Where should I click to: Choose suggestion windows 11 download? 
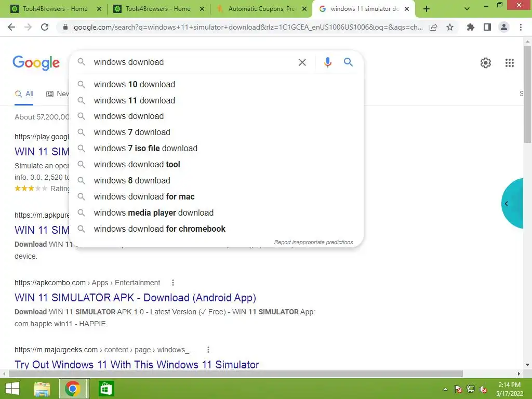click(216, 100)
